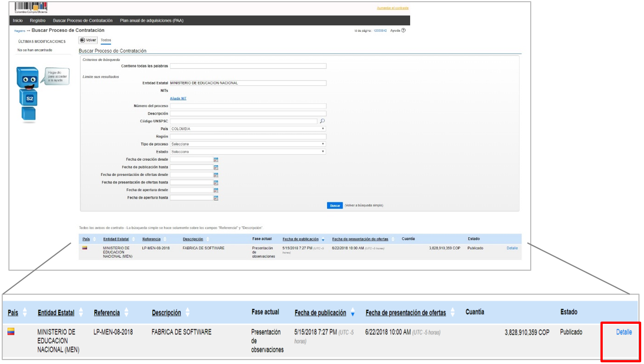Image resolution: width=644 pixels, height=364 pixels.
Task: Click 'No se han encontrado' under Últimas Modificaciones
Action: tap(35, 50)
